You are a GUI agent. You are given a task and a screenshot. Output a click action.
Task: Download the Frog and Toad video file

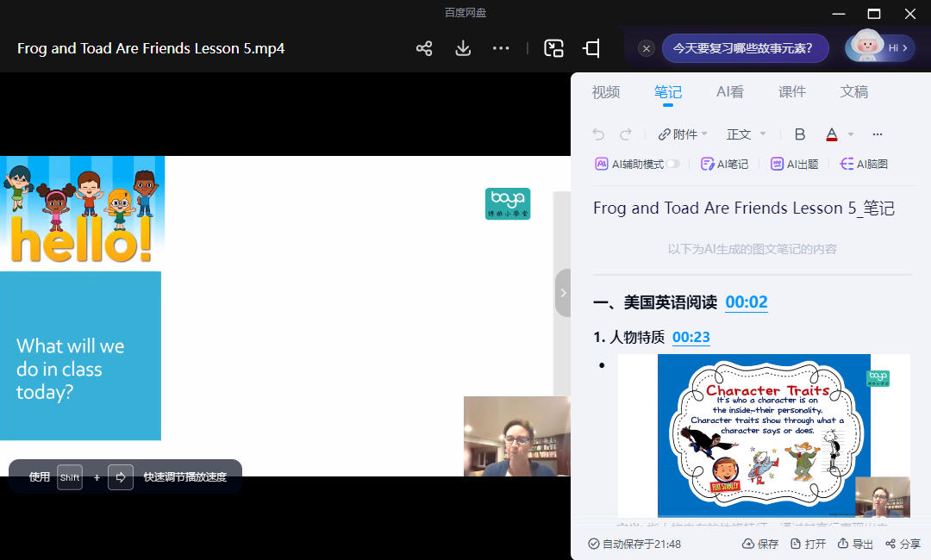tap(463, 48)
